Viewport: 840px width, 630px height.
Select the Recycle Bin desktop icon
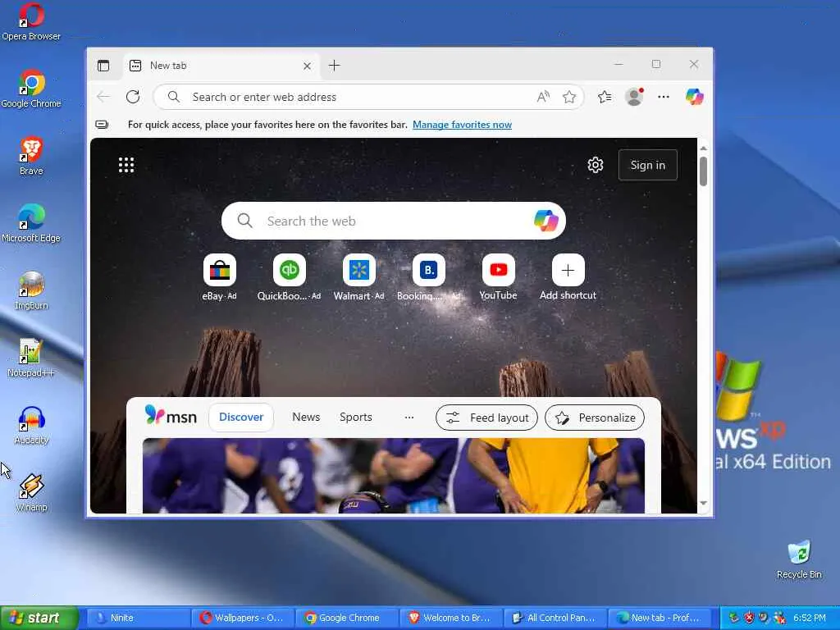point(799,560)
